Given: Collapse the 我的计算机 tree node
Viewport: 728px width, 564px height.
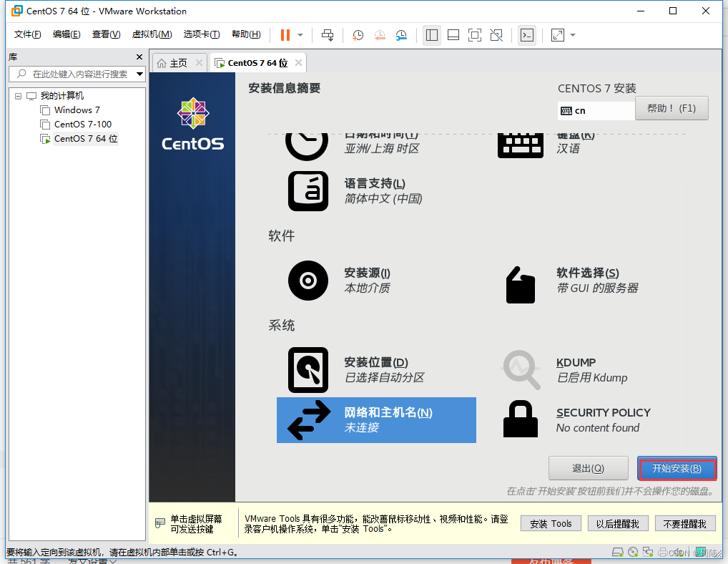Looking at the screenshot, I should coord(18,96).
